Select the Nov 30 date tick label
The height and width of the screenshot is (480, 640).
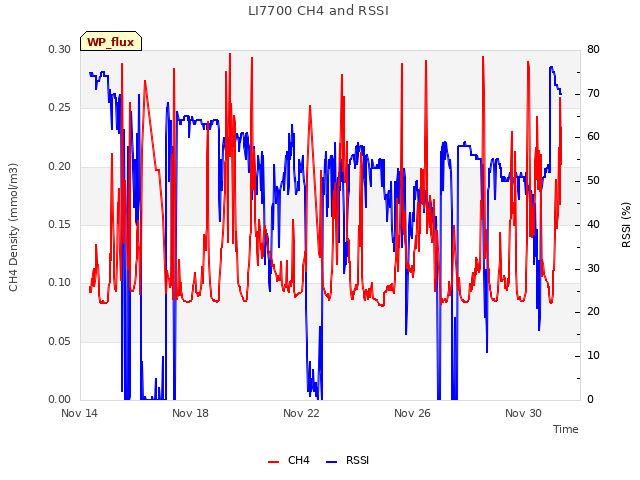(523, 413)
